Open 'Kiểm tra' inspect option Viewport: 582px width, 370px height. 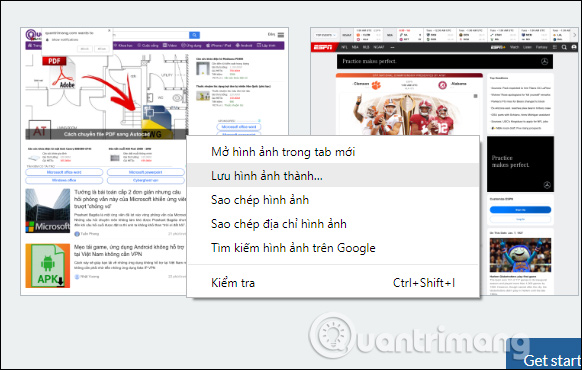[x=333, y=283]
